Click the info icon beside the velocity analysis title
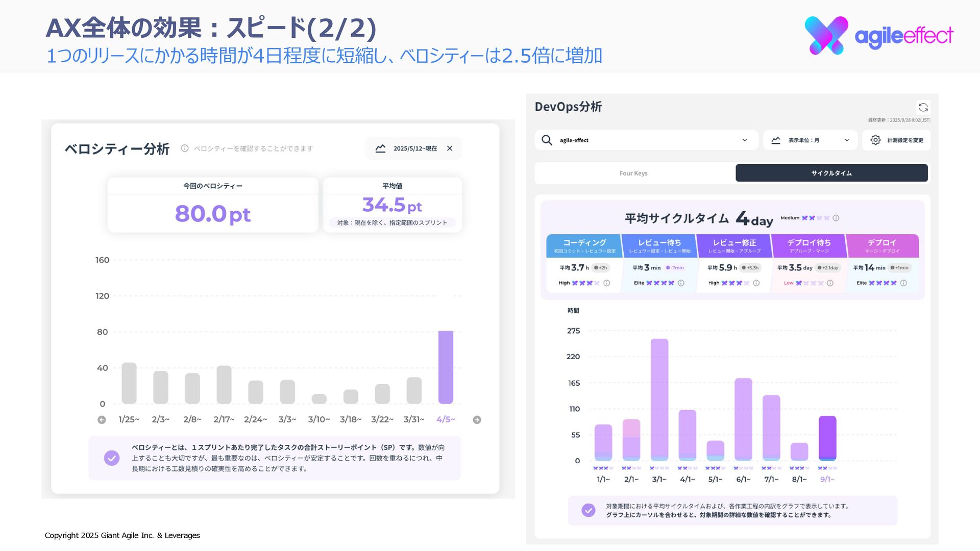Image resolution: width=980 pixels, height=551 pixels. coord(185,148)
